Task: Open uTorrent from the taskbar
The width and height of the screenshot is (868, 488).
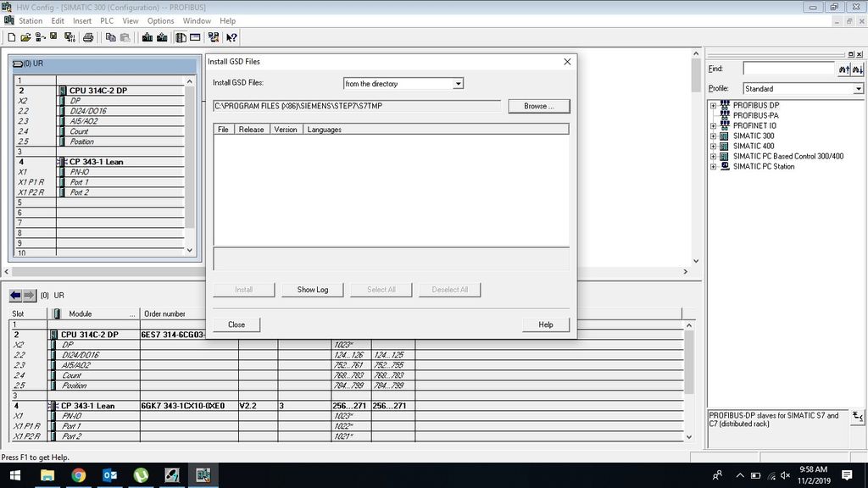Action: (141, 475)
